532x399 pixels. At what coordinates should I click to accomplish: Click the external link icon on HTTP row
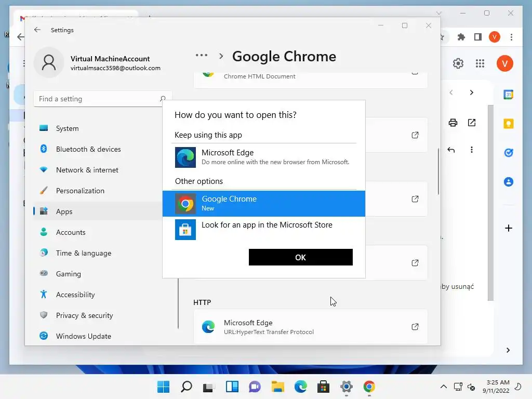415,327
